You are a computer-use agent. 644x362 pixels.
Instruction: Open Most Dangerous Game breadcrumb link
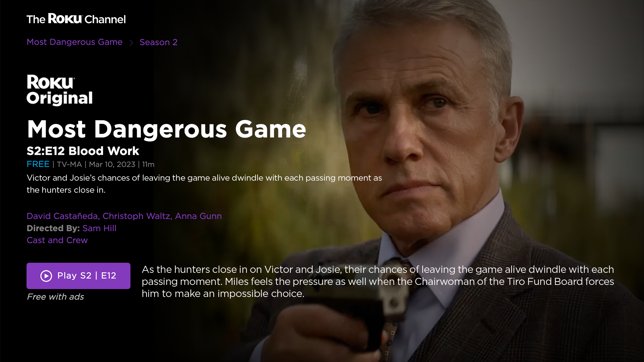pos(74,42)
